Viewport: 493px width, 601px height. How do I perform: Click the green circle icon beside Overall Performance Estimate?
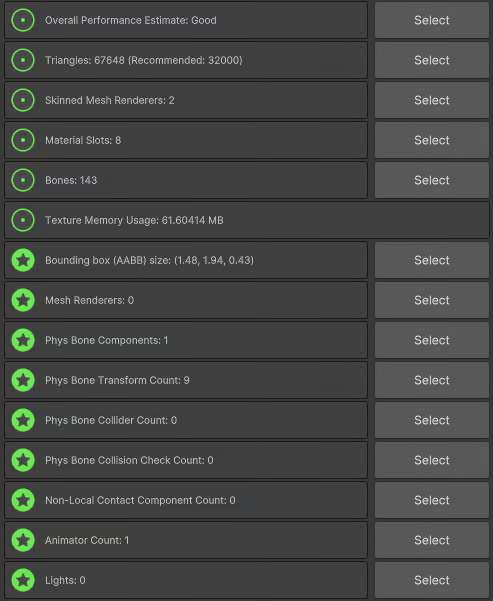click(23, 20)
